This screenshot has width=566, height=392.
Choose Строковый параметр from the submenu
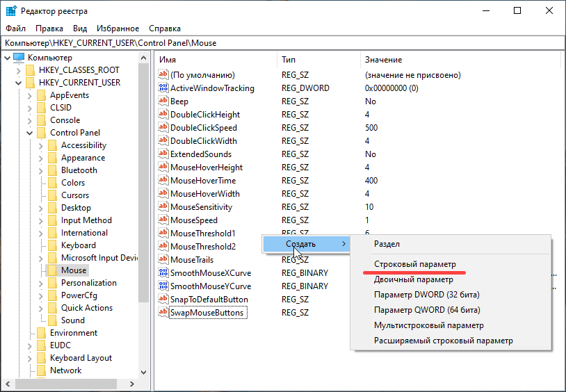[415, 265]
